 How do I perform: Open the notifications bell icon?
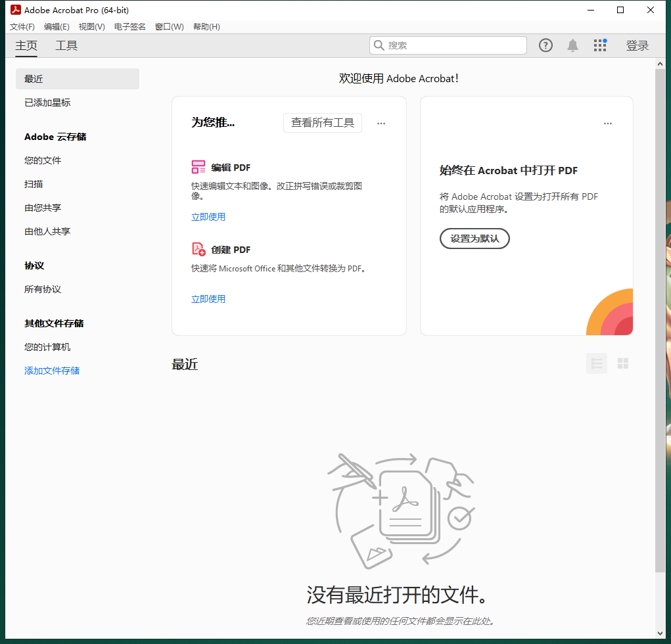(x=572, y=45)
